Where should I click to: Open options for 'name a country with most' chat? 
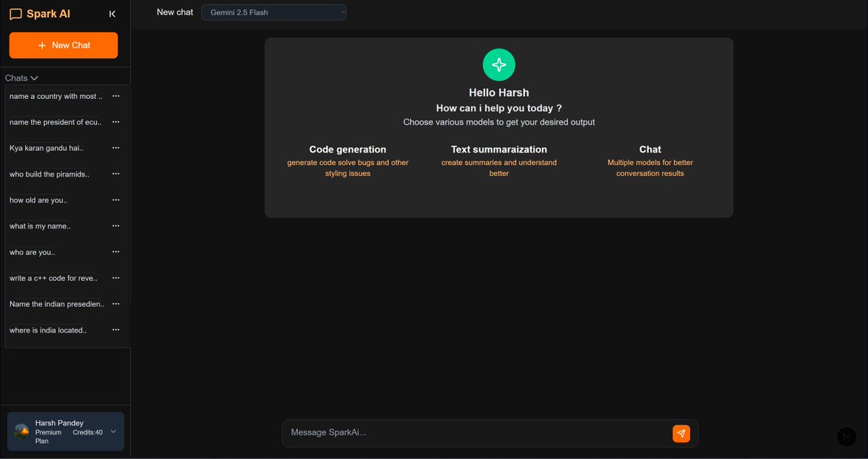tap(116, 96)
